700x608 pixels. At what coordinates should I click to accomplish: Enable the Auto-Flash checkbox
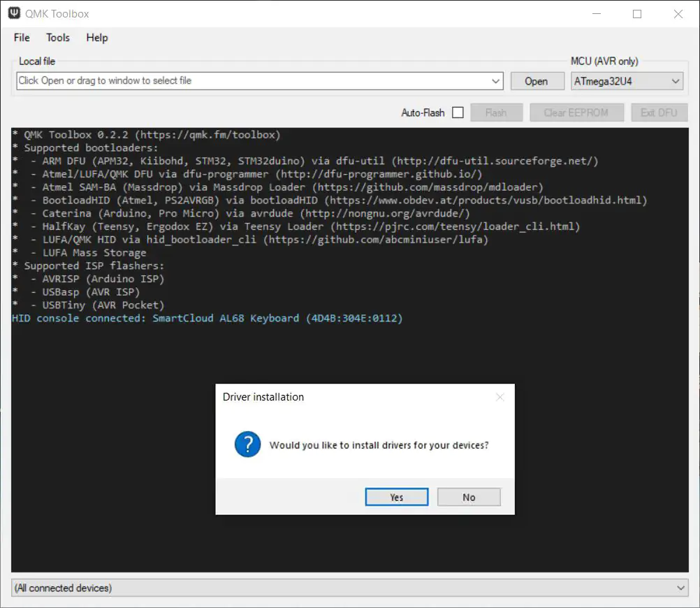tap(458, 113)
